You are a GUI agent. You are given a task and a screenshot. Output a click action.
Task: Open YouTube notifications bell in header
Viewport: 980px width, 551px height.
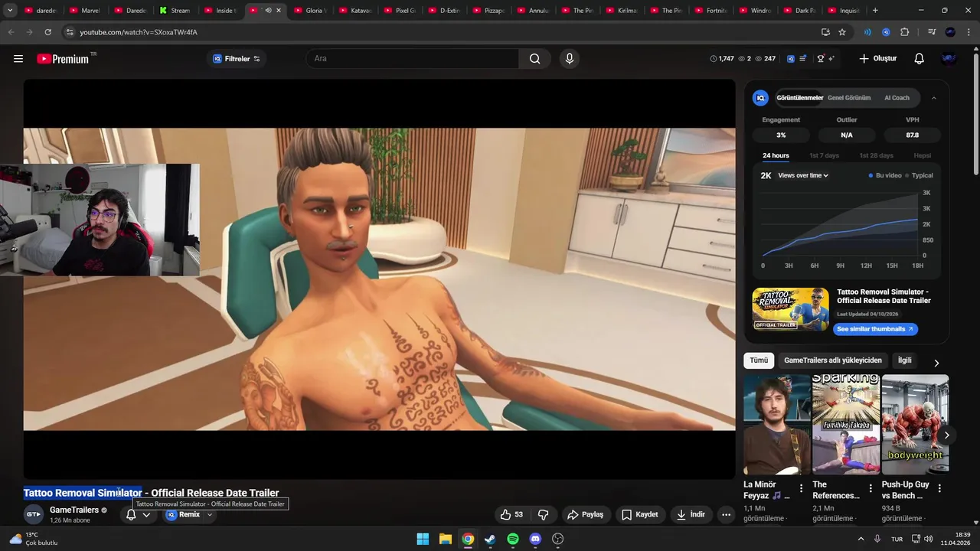[x=920, y=59]
